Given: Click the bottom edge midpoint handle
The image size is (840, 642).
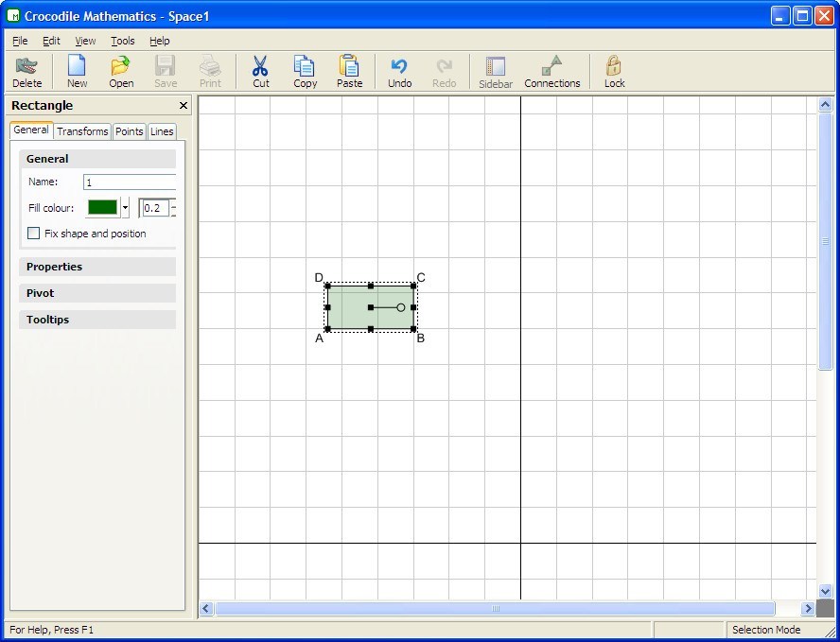Looking at the screenshot, I should tap(371, 329).
